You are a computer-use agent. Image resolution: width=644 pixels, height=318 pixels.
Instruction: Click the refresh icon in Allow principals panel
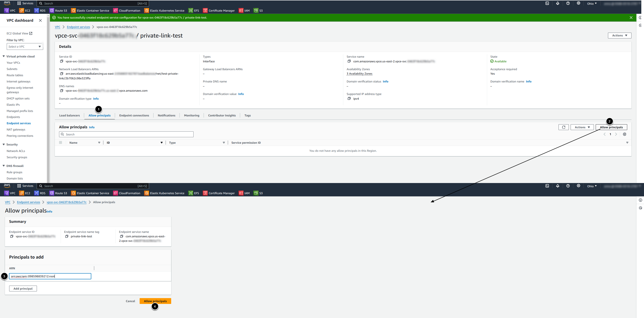click(x=563, y=127)
